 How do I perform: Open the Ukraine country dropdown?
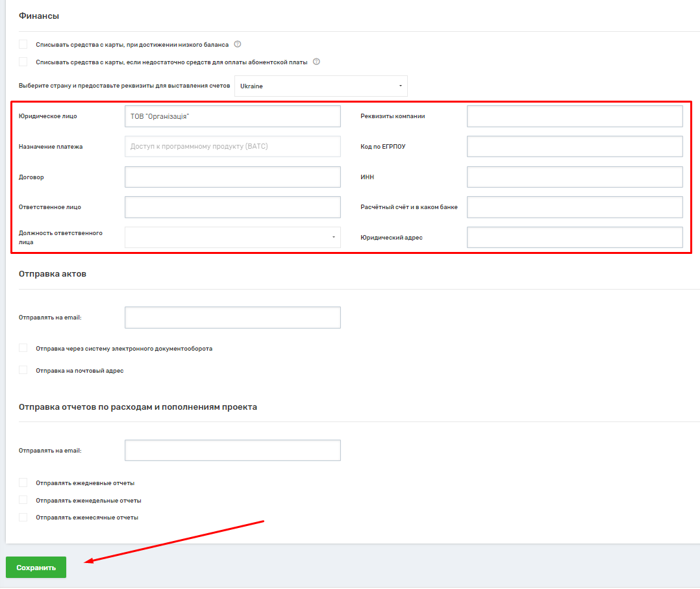(x=321, y=86)
